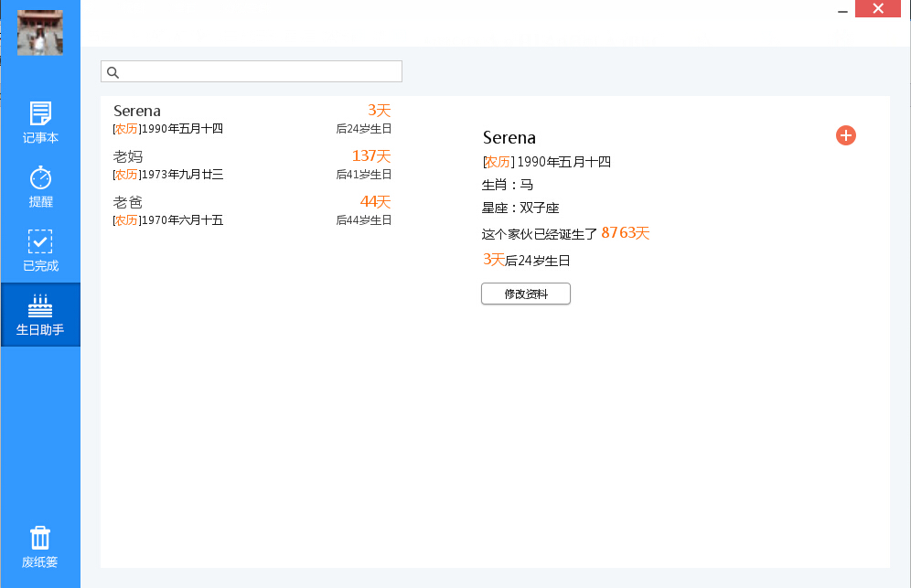Click the 3天 countdown beside Serena
This screenshot has height=588, width=911.
pos(379,110)
